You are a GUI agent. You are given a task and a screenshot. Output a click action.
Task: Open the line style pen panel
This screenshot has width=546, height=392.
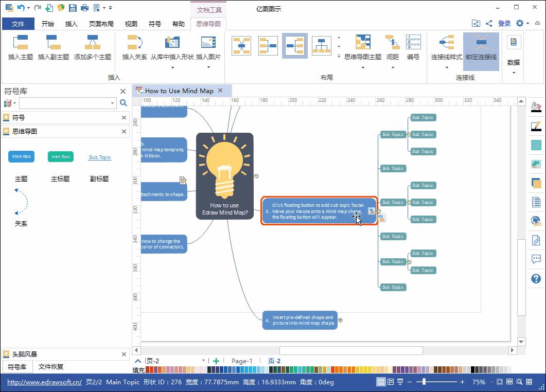[x=536, y=126]
